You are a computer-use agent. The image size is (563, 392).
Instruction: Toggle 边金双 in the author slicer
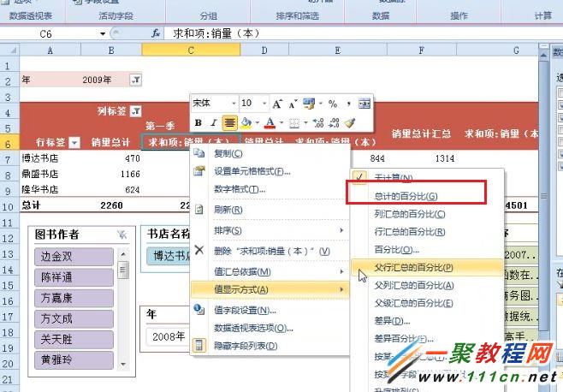[74, 257]
